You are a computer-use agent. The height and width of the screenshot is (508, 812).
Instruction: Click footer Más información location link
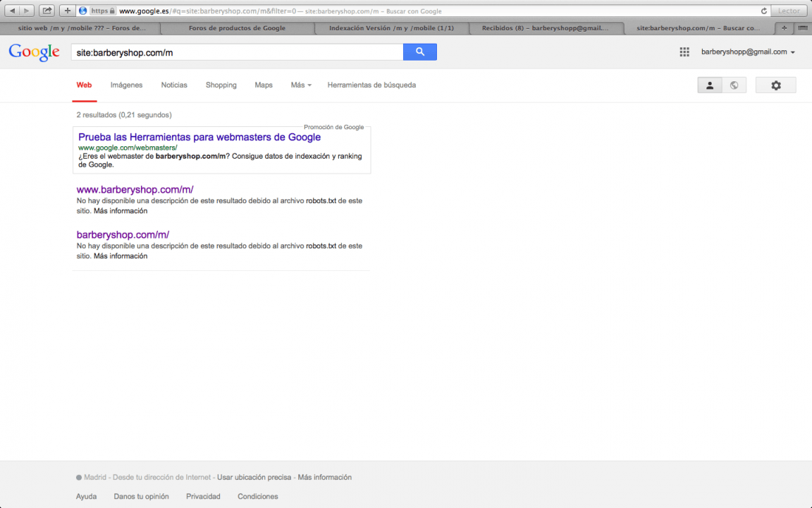(324, 478)
